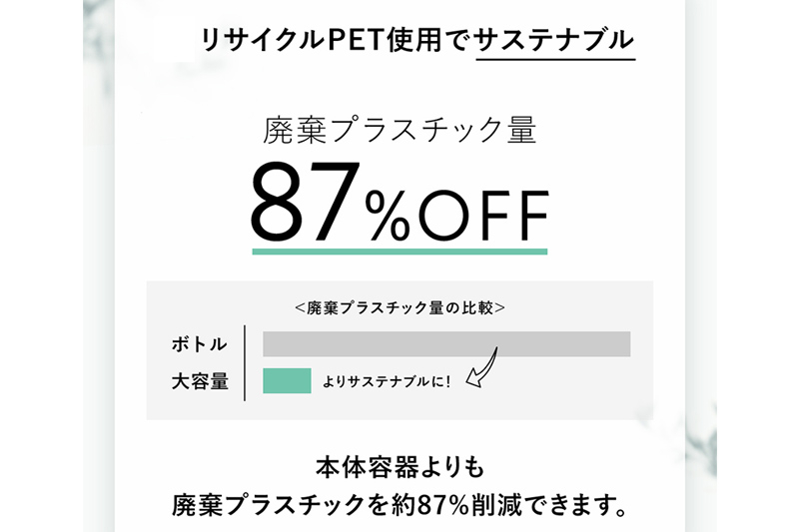Click the ボトル row label

(x=198, y=344)
